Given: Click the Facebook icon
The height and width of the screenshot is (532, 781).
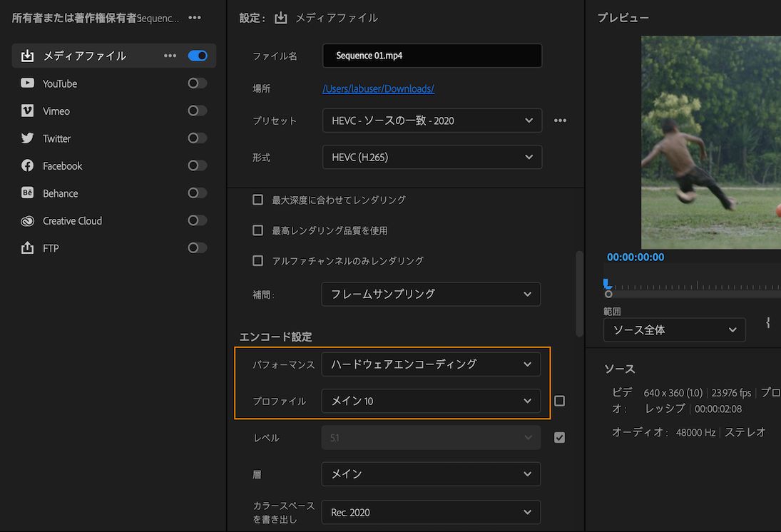Looking at the screenshot, I should click(27, 165).
